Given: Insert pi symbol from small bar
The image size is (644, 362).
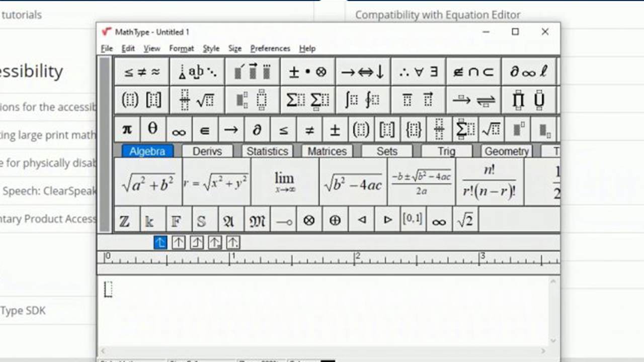Looking at the screenshot, I should tap(127, 130).
